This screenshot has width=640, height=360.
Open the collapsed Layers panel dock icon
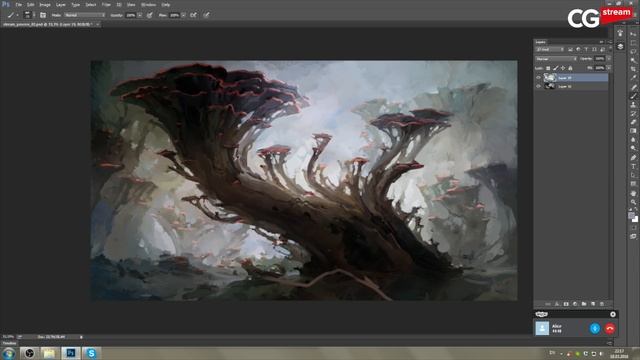point(620,47)
